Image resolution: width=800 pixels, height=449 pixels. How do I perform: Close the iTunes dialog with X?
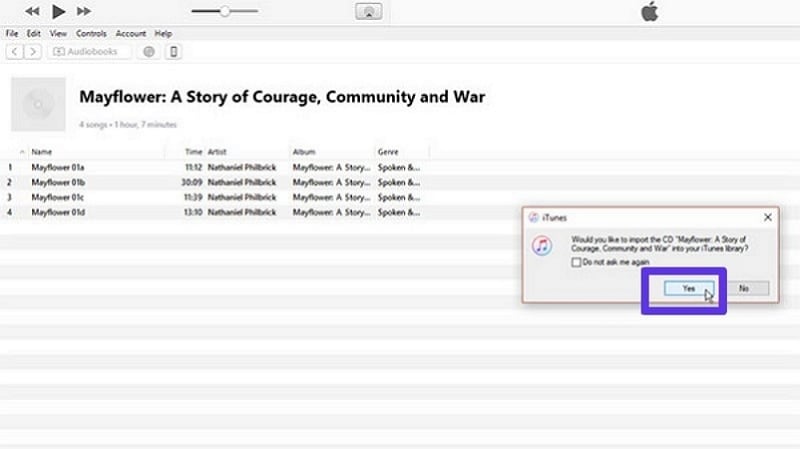(x=767, y=217)
